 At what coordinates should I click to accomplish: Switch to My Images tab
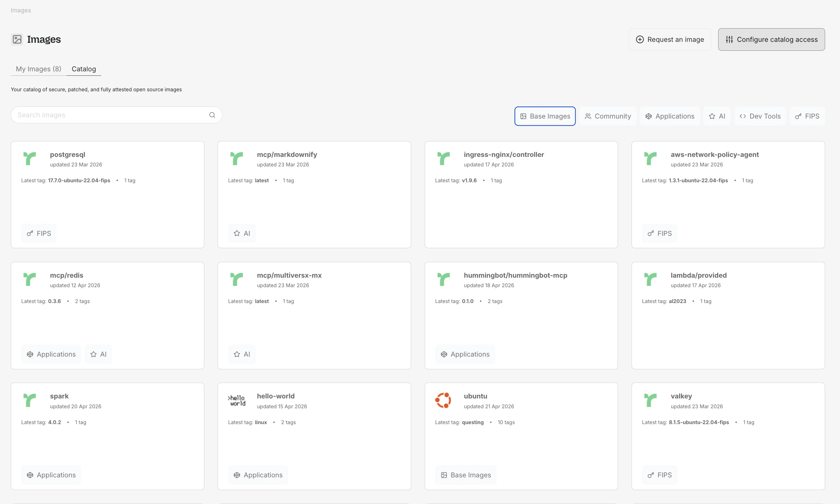pos(38,69)
